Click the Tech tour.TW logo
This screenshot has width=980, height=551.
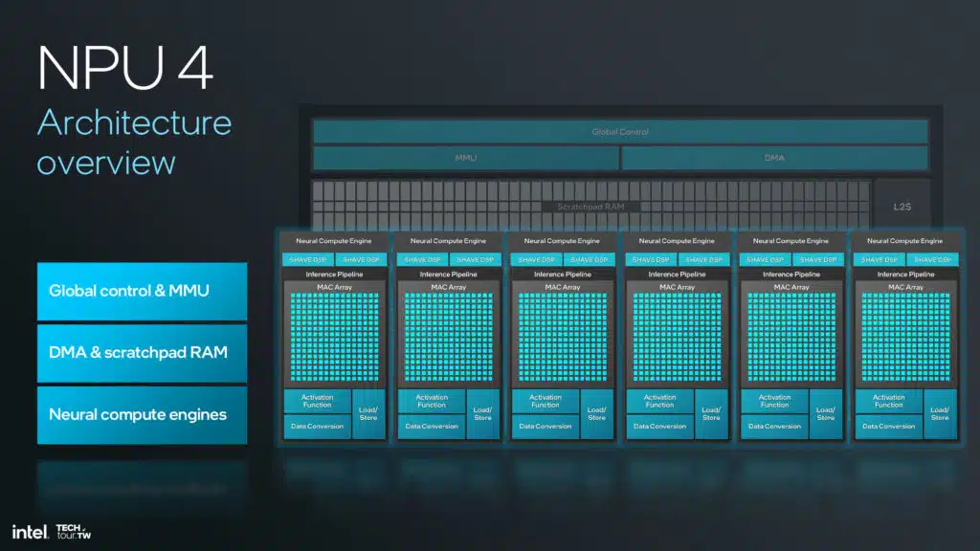click(x=73, y=532)
